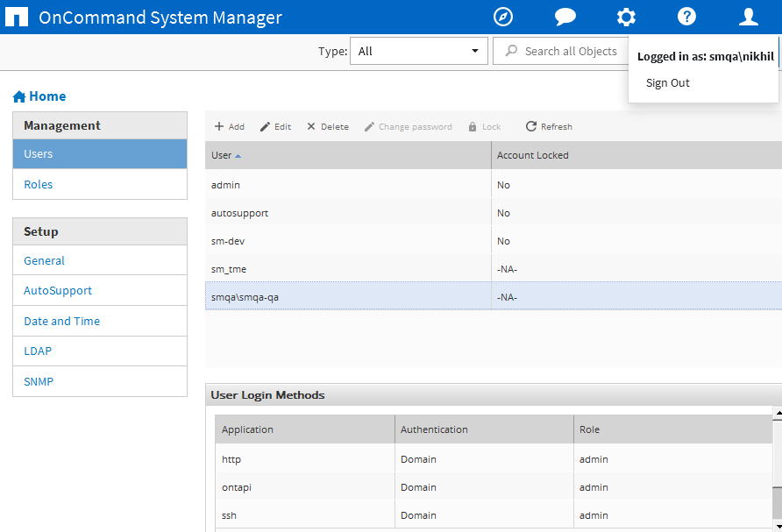Viewport: 782px width, 532px height.
Task: Click the Account Locked column header
Action: tap(533, 155)
